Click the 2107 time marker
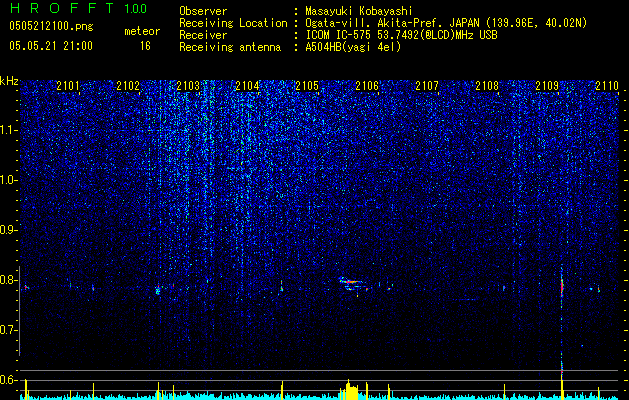629x400 pixels. click(427, 86)
